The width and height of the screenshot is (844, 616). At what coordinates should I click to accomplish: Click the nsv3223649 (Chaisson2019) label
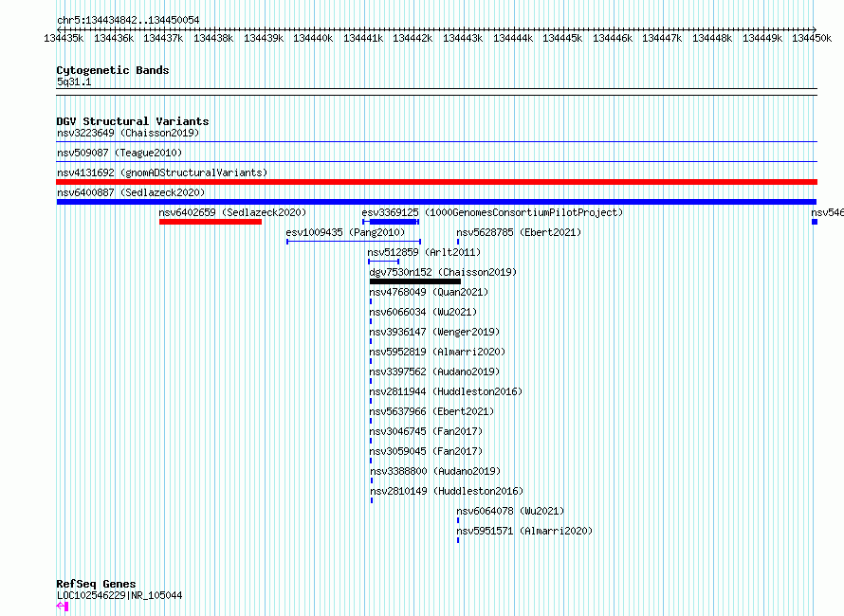point(128,133)
